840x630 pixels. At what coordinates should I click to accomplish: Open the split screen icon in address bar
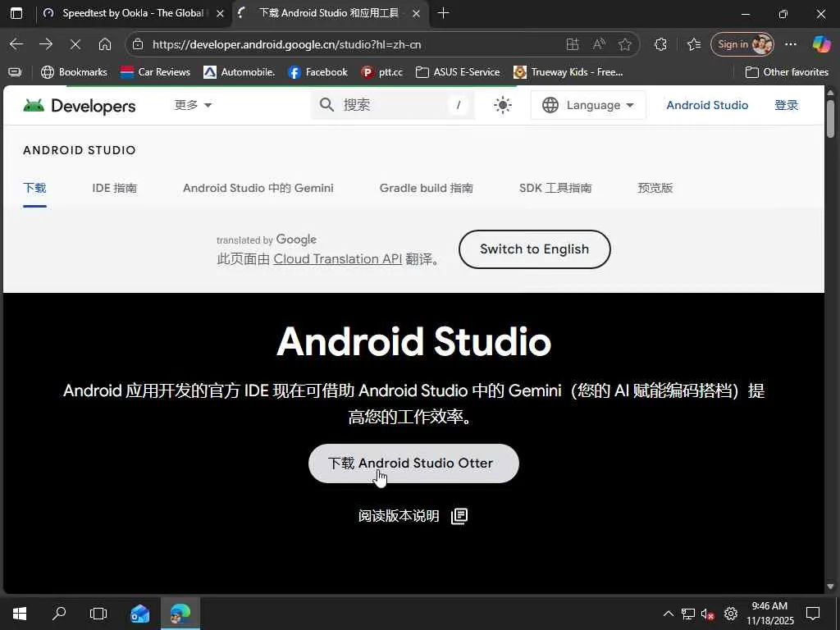[x=573, y=44]
